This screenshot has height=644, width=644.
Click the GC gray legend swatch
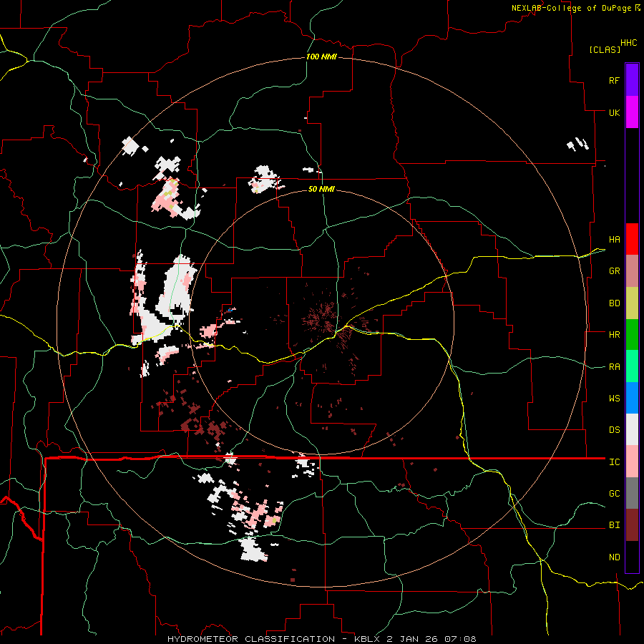632,493
